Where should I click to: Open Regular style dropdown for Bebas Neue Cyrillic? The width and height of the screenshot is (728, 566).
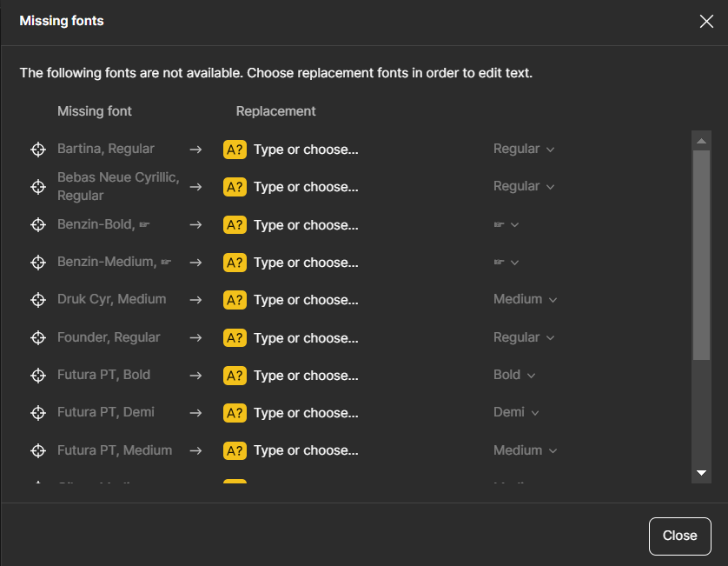524,186
